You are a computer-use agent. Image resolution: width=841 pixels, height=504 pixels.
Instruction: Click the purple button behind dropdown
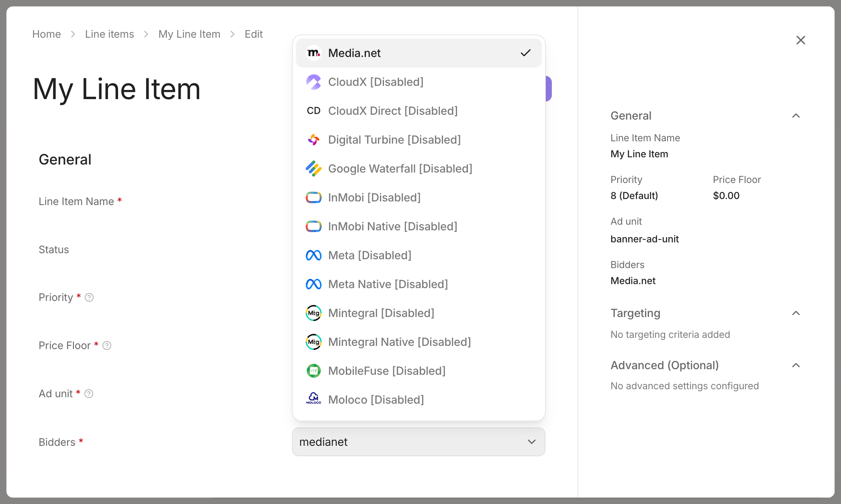coord(549,88)
